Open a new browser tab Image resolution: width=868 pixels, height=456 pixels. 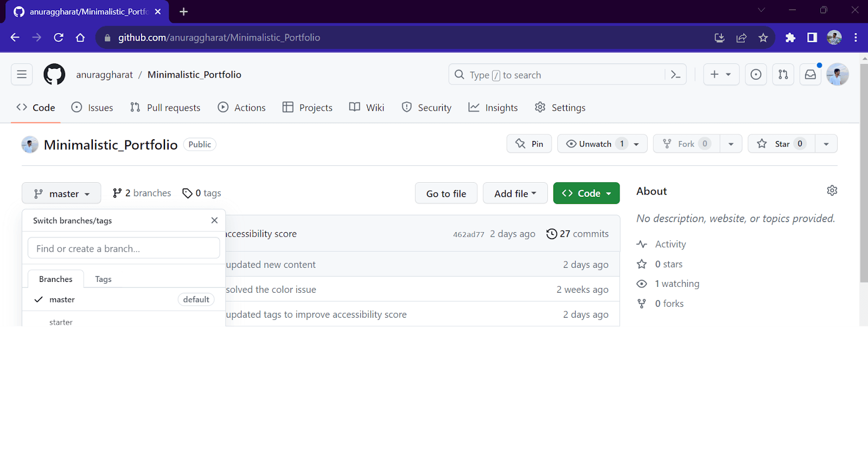pyautogui.click(x=183, y=11)
